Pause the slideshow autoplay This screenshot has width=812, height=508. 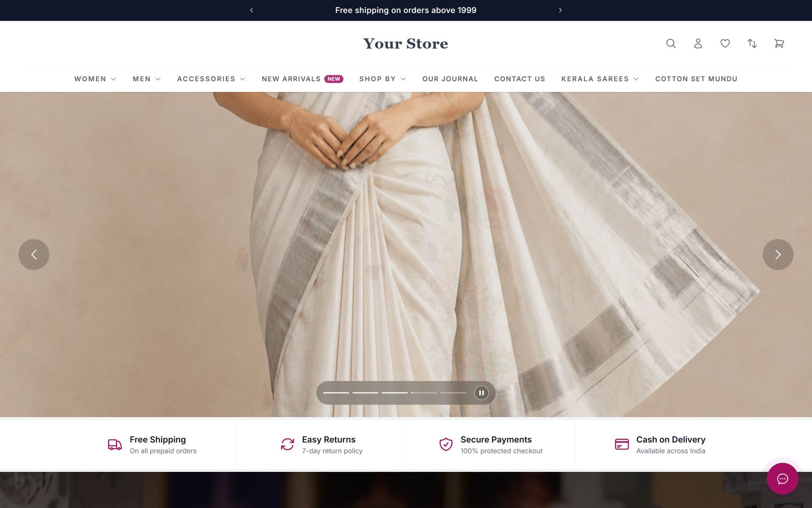[481, 393]
